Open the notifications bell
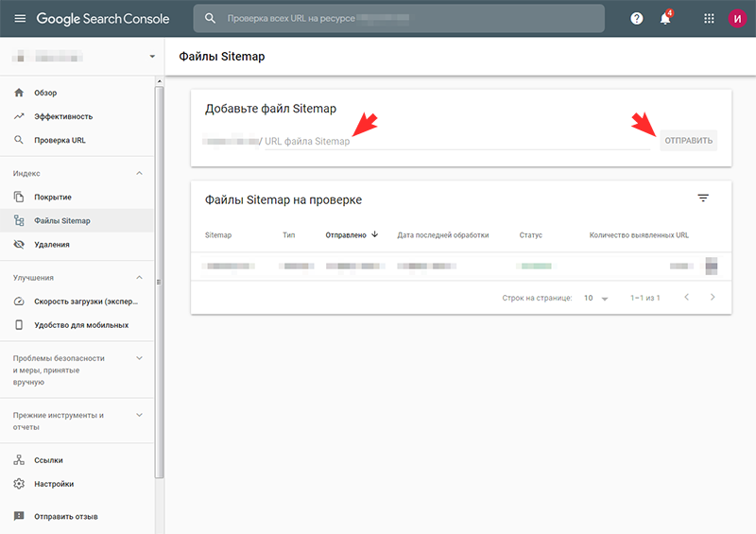 [665, 19]
